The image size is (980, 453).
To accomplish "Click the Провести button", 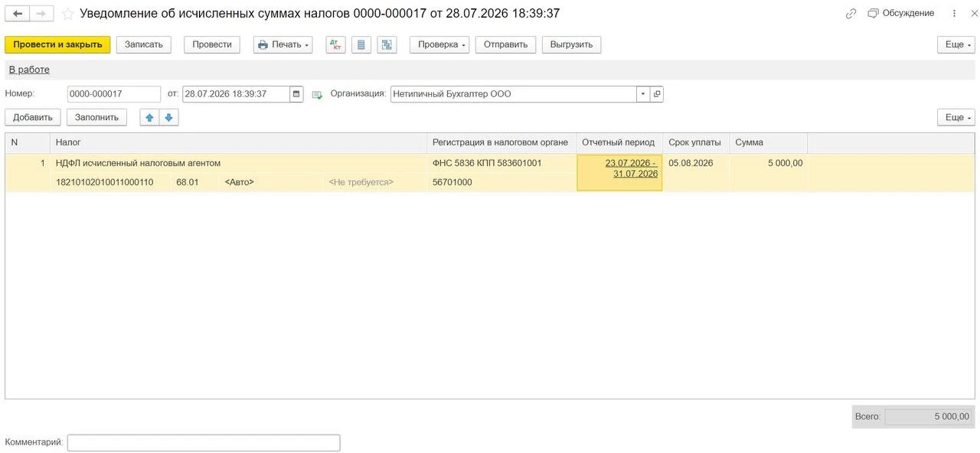I will pyautogui.click(x=212, y=44).
